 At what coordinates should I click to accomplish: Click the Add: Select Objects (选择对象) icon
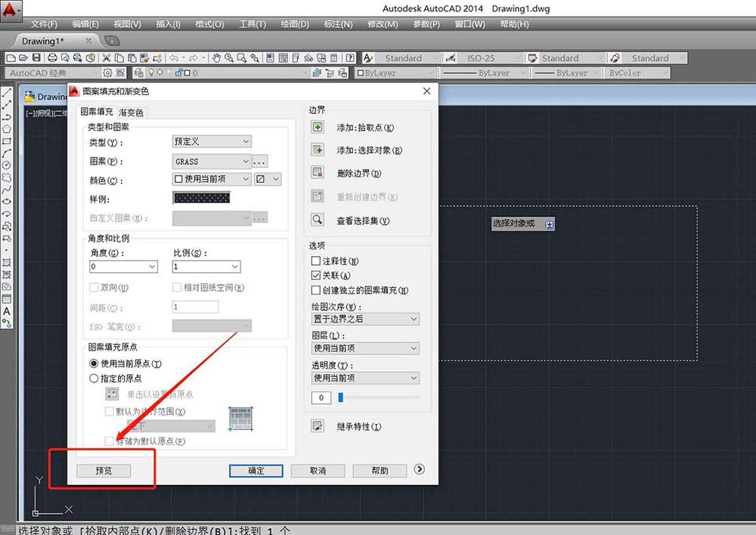(x=318, y=150)
